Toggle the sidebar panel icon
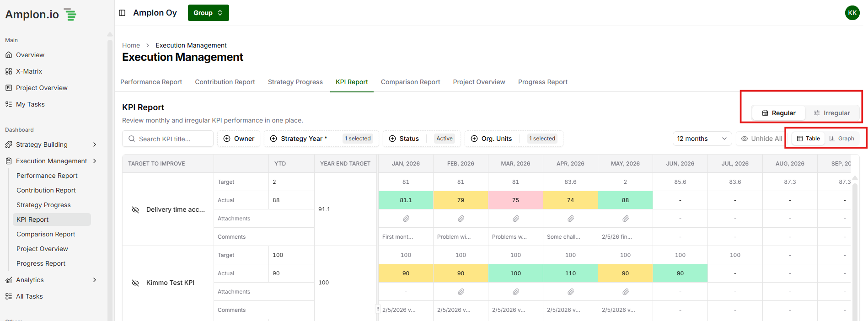This screenshot has height=321, width=868. coord(122,13)
